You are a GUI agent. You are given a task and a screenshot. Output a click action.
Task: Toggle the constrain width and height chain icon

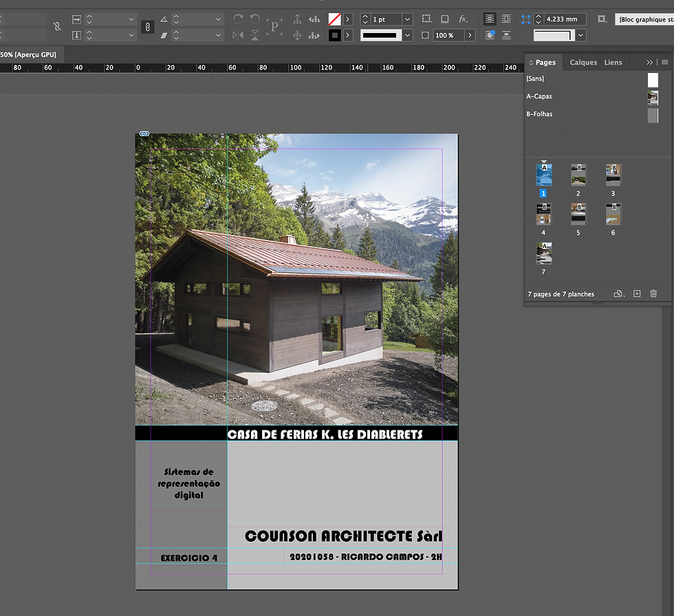coord(58,27)
